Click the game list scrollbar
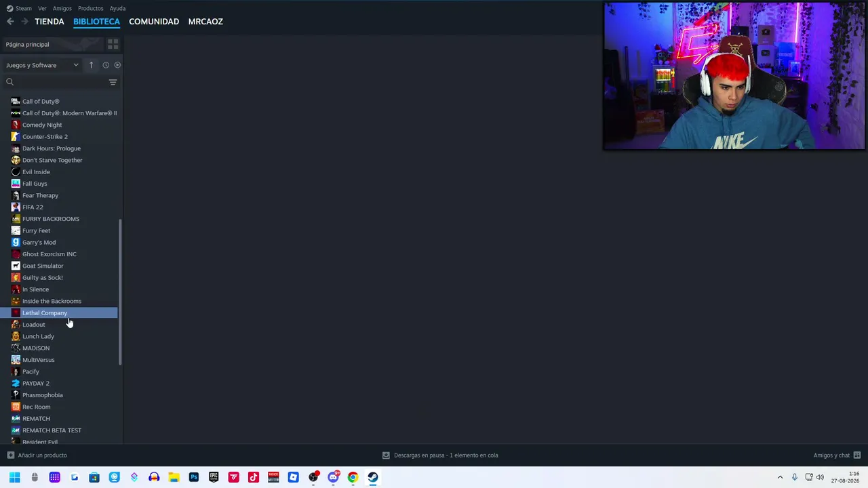The height and width of the screenshot is (488, 868). 121,292
